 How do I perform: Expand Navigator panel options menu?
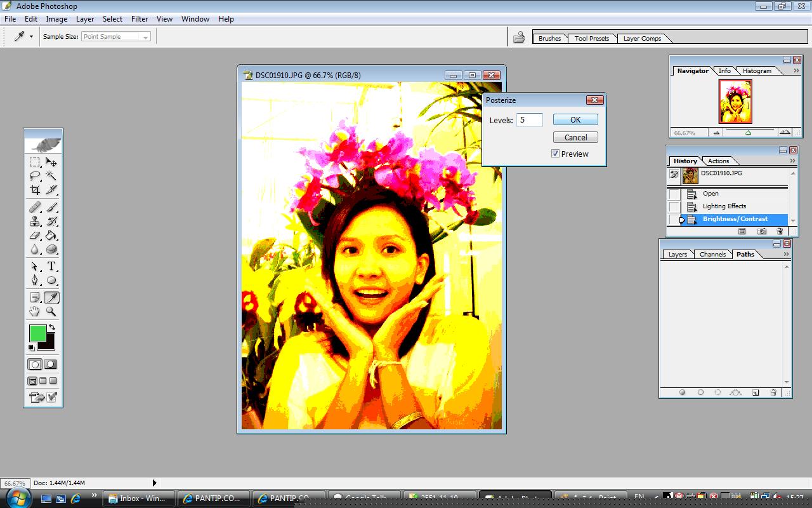coord(797,70)
